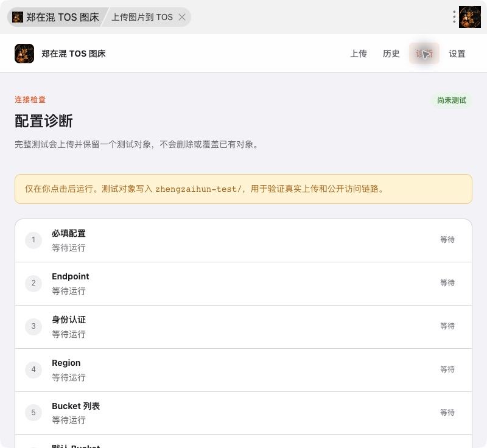Click the 连接检查 section label

point(30,100)
